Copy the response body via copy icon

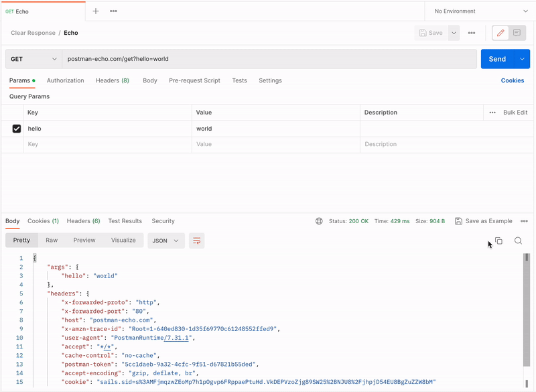pos(498,241)
